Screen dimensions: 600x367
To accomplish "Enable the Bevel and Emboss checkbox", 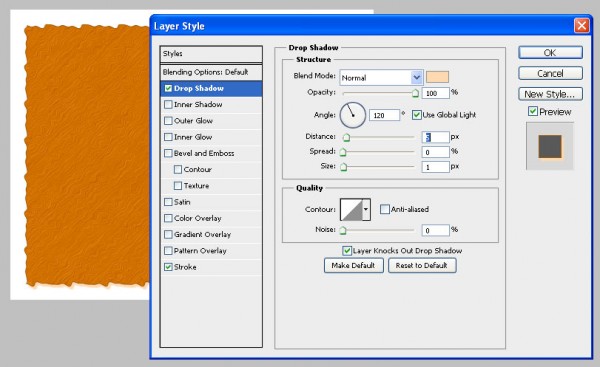I will pyautogui.click(x=168, y=153).
